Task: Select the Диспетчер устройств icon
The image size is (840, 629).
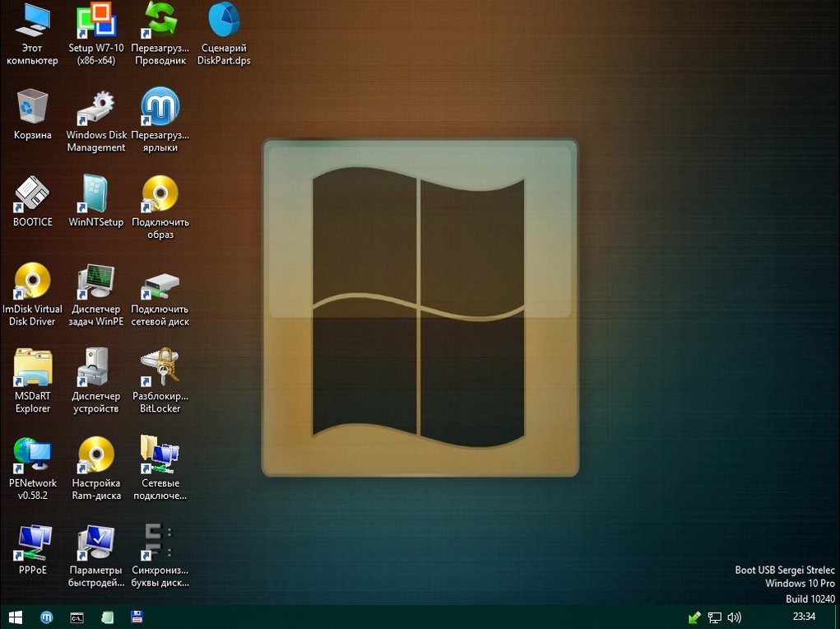Action: (x=96, y=381)
